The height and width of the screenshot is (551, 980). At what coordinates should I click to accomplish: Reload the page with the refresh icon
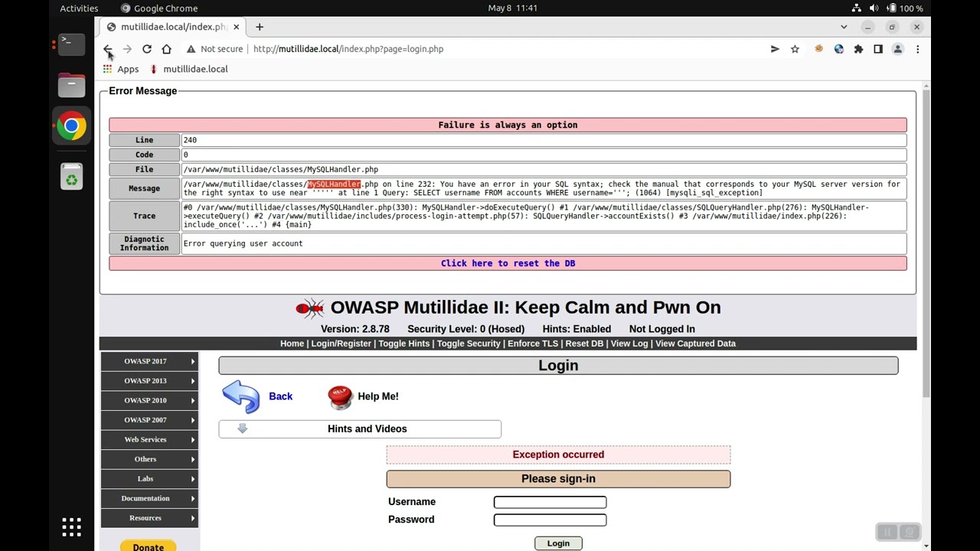click(147, 49)
